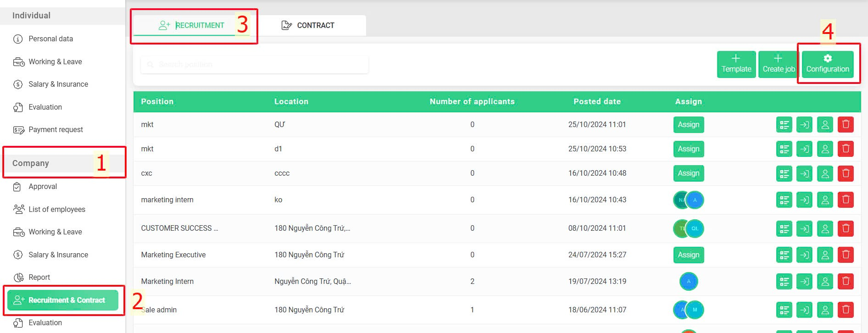This screenshot has height=333, width=868.
Task: Click arrow-in icon for marketing intern ko row
Action: pos(804,200)
